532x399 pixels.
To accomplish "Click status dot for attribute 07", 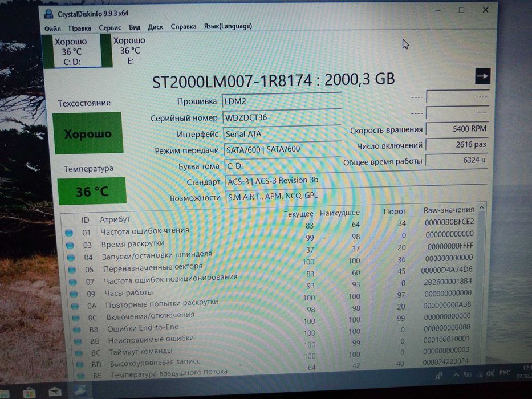I will (73, 282).
